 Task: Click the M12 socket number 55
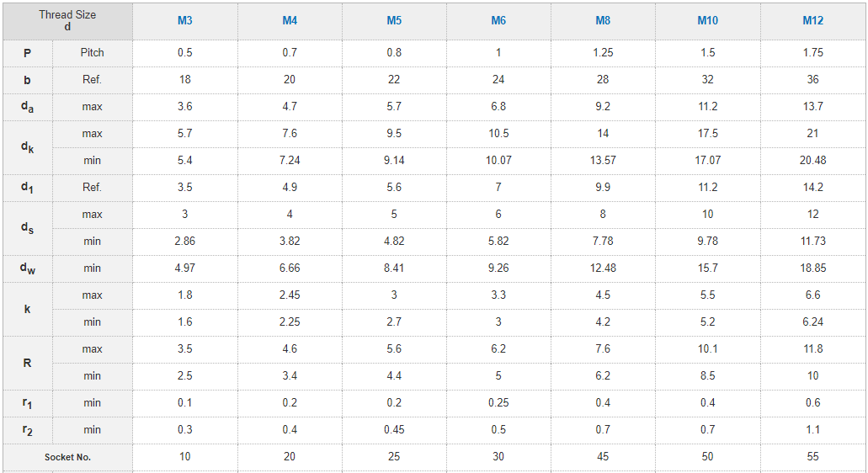(x=812, y=457)
